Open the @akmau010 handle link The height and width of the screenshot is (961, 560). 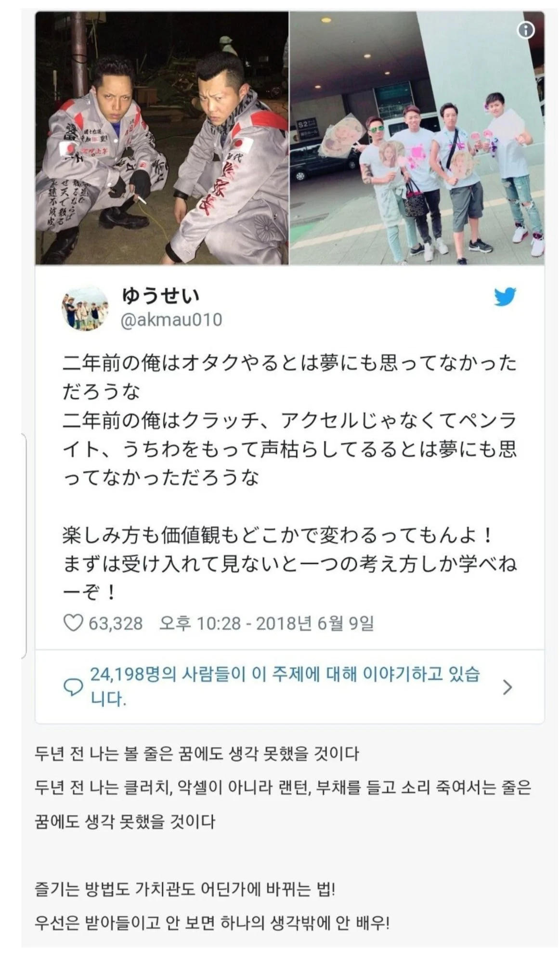point(171,320)
